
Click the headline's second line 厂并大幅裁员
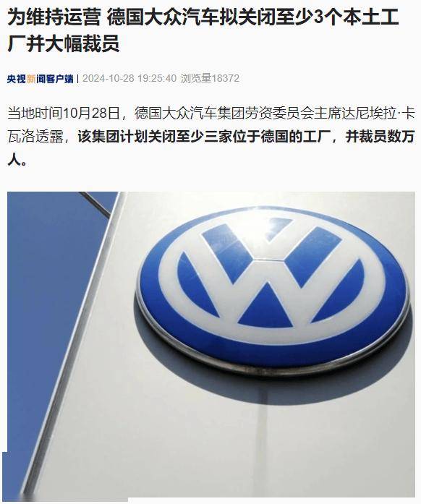(64, 43)
